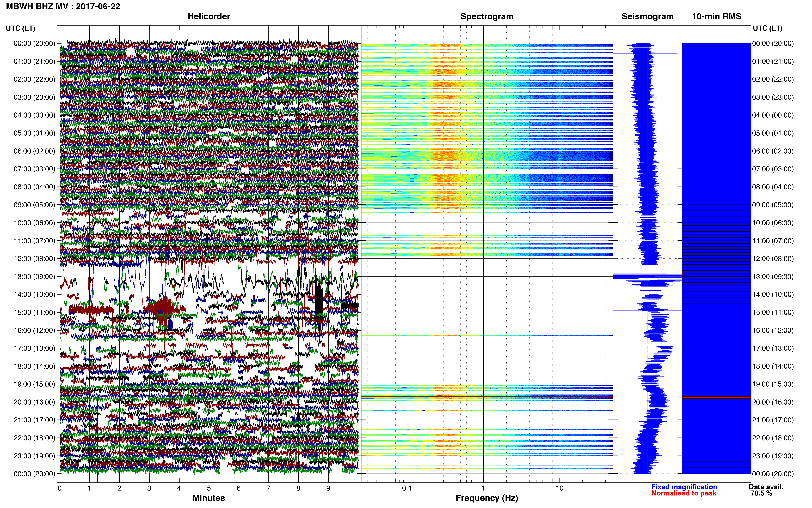Click the "70.5 %" availability value
The width and height of the screenshot is (812, 508).
click(x=762, y=493)
